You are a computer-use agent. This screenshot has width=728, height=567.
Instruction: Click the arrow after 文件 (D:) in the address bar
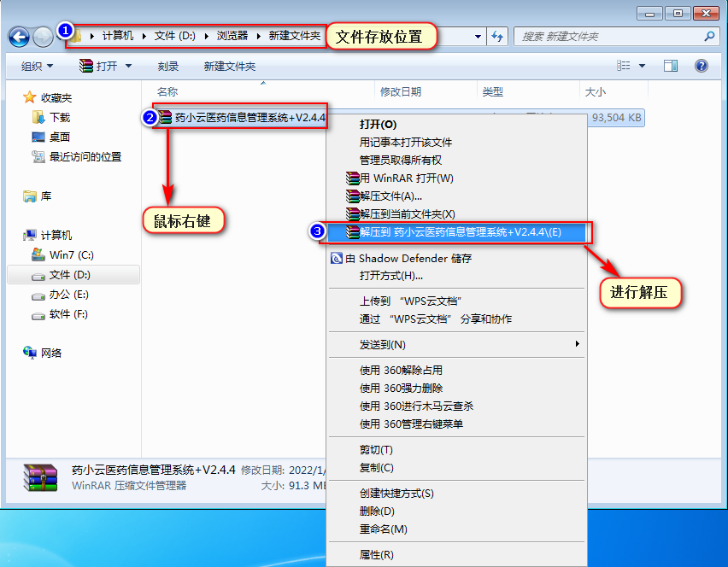click(x=206, y=36)
